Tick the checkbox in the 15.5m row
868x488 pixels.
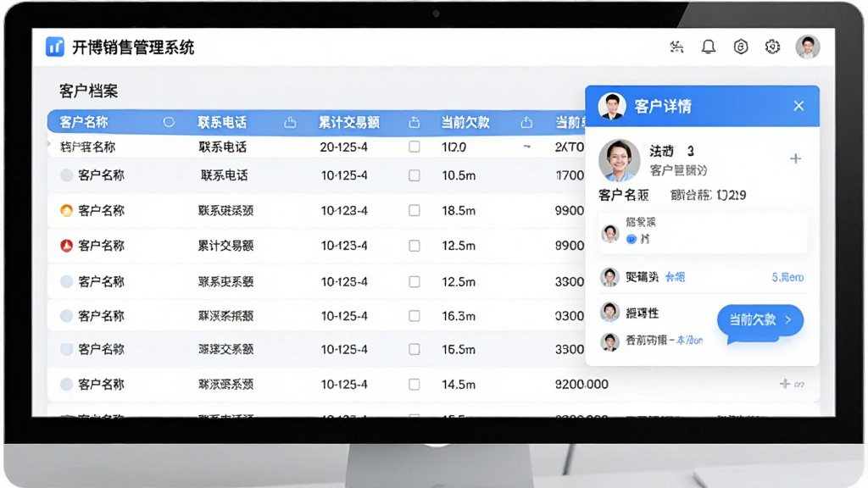[x=414, y=349]
